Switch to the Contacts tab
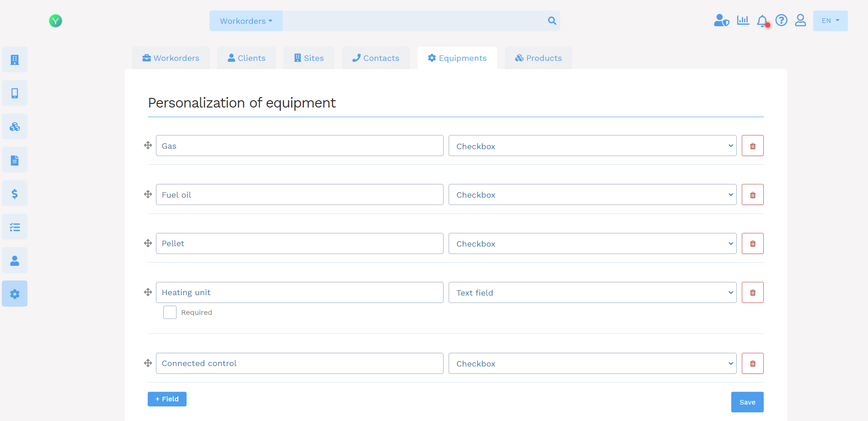 coord(375,58)
